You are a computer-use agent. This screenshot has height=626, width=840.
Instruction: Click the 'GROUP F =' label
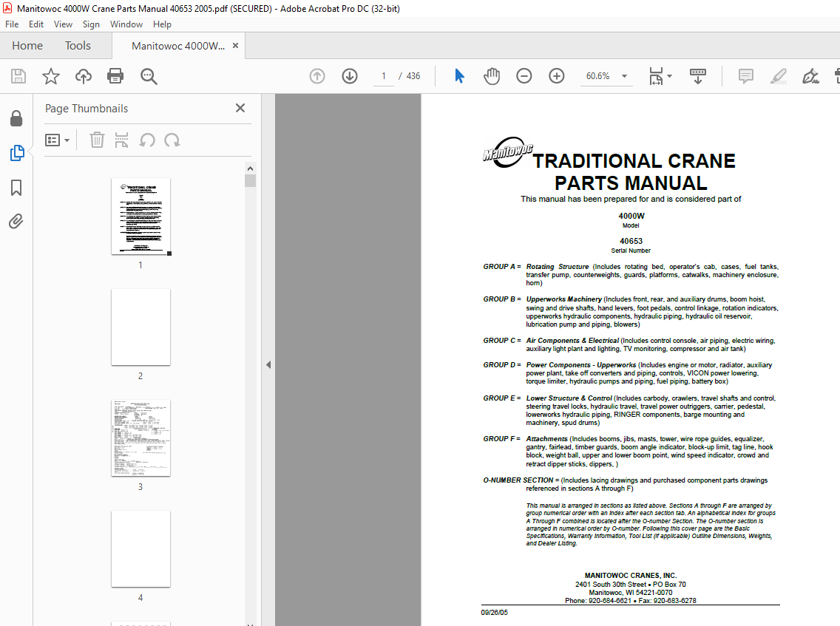coord(502,438)
